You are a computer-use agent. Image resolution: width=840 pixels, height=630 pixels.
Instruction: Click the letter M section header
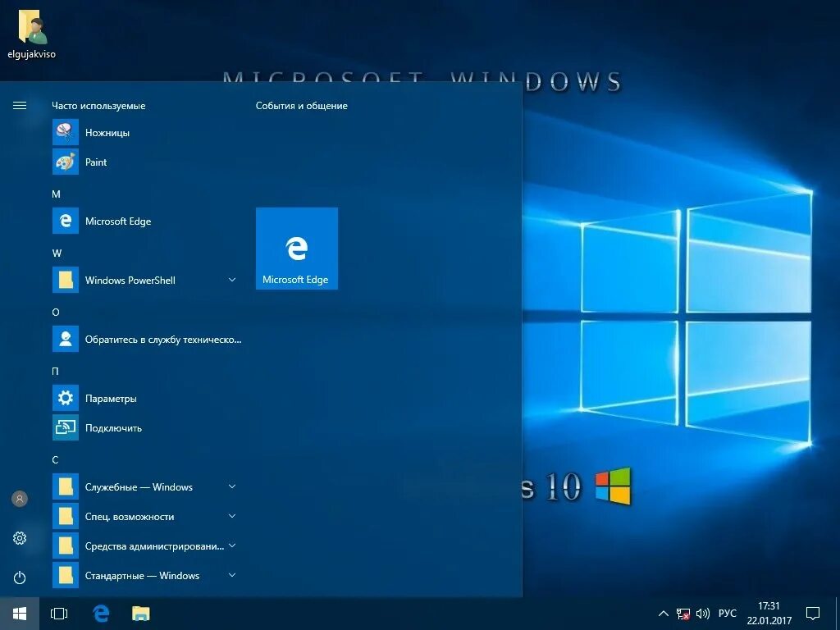coord(56,194)
